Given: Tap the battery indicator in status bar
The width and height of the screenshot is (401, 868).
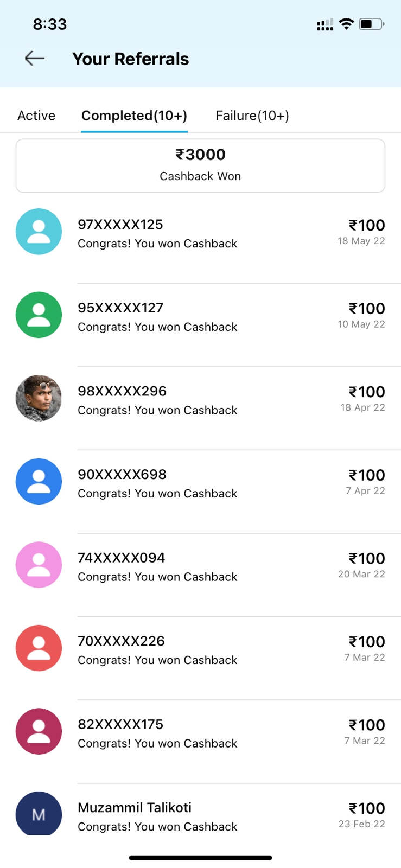Looking at the screenshot, I should point(372,24).
